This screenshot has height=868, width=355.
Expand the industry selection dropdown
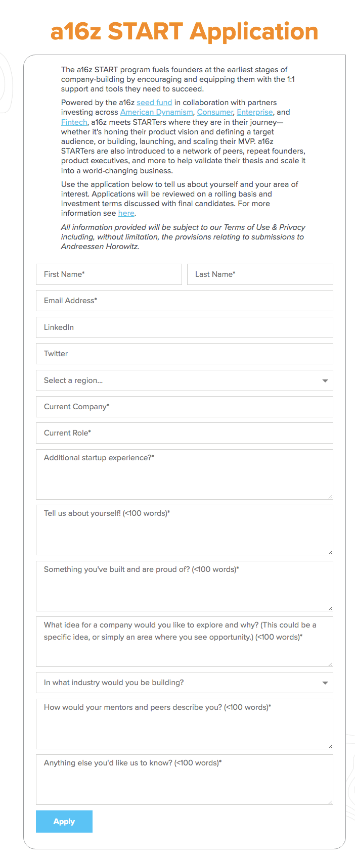point(185,683)
